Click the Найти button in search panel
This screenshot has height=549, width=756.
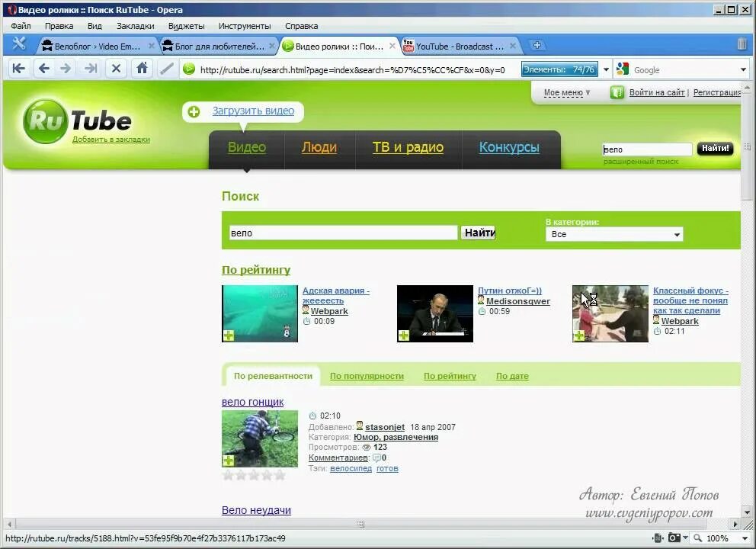click(x=478, y=233)
